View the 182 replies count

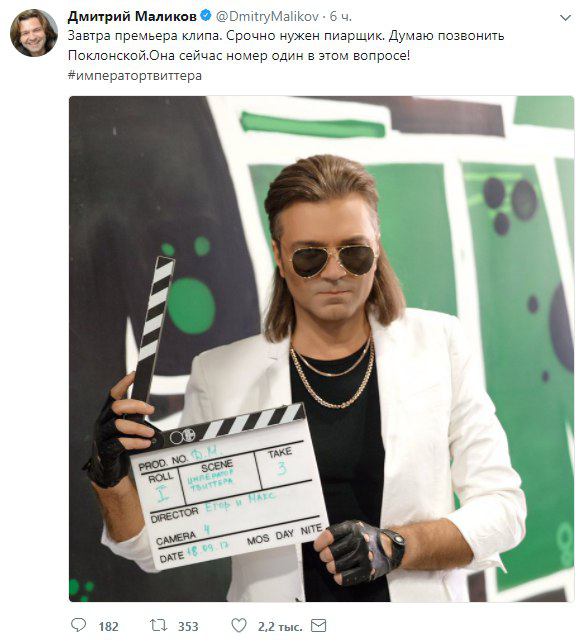[108, 626]
